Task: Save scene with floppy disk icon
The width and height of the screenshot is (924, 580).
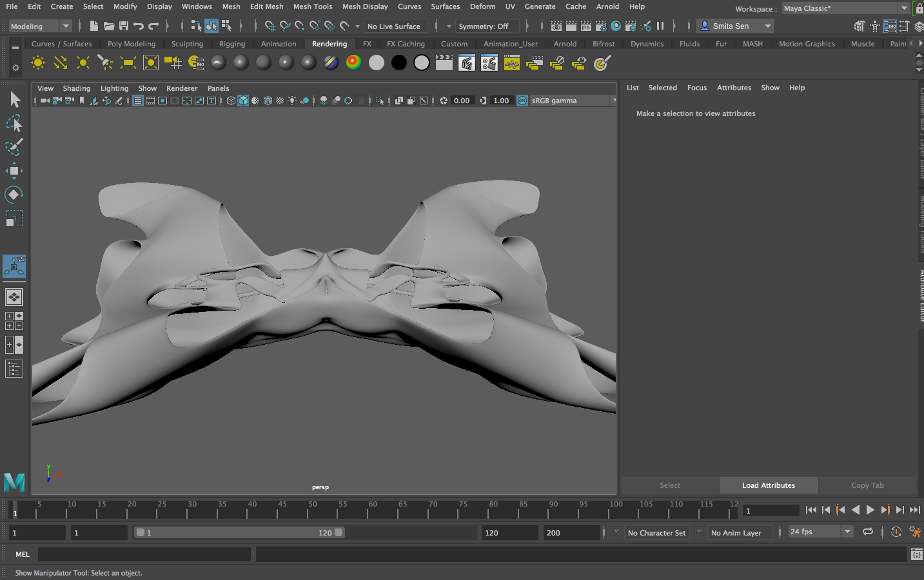Action: click(124, 26)
